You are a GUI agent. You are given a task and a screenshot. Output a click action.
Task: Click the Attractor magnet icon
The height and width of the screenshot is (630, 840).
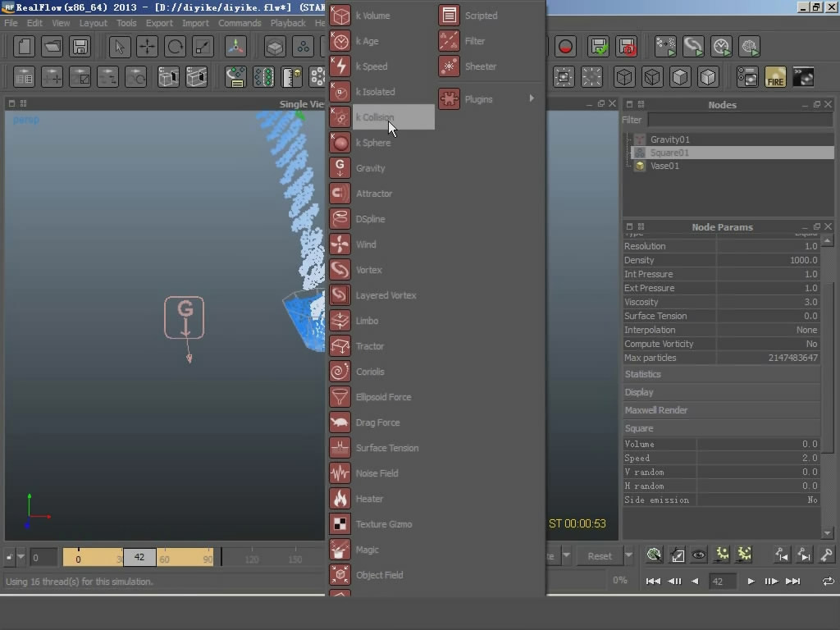340,194
